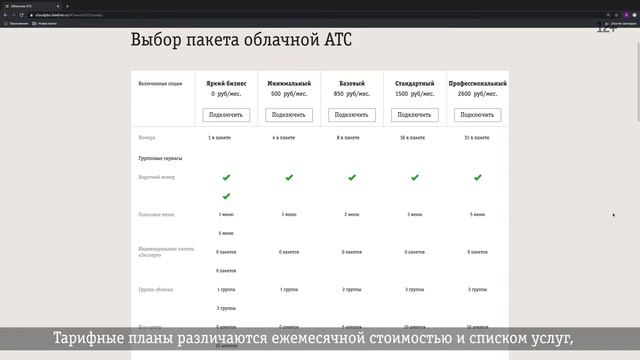The image size is (640, 360).
Task: Open the purple profile avatar
Action: coord(627,15)
